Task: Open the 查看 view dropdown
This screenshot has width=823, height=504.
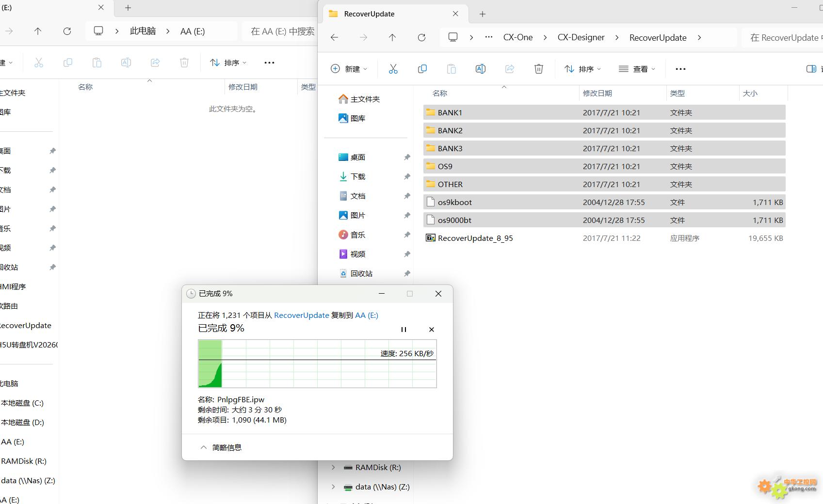Action: point(637,69)
